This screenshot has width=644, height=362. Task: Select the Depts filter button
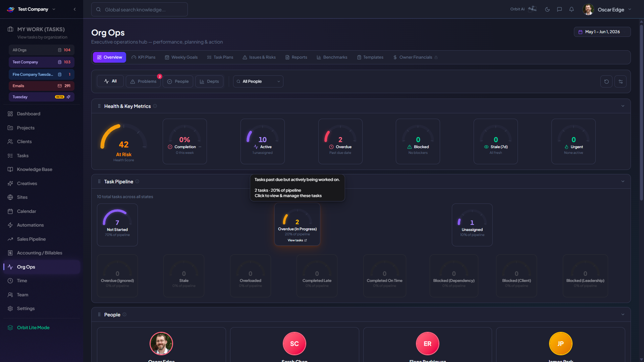(209, 81)
